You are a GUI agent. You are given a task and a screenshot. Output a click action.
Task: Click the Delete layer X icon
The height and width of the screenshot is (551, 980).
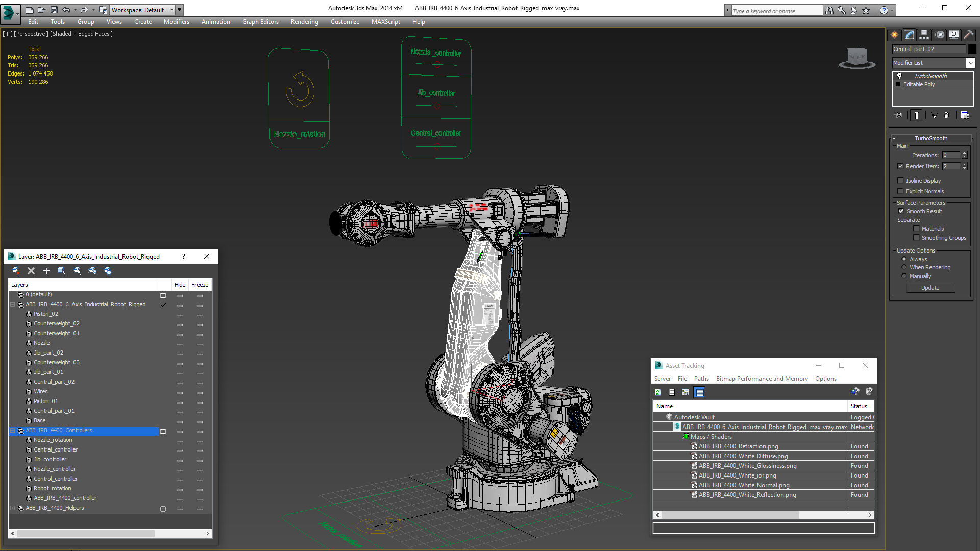tap(31, 271)
